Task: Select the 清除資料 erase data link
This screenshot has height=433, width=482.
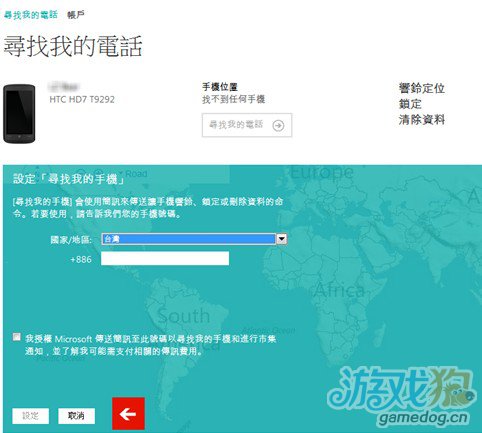Action: pos(422,119)
